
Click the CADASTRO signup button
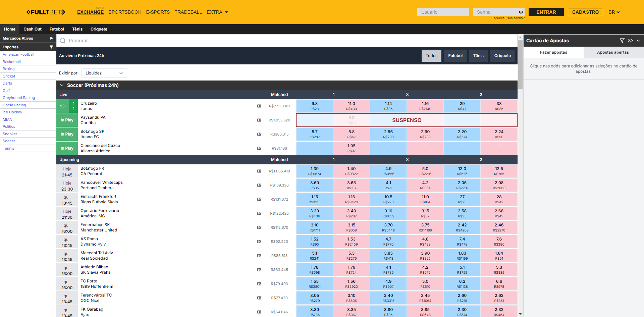(x=585, y=12)
